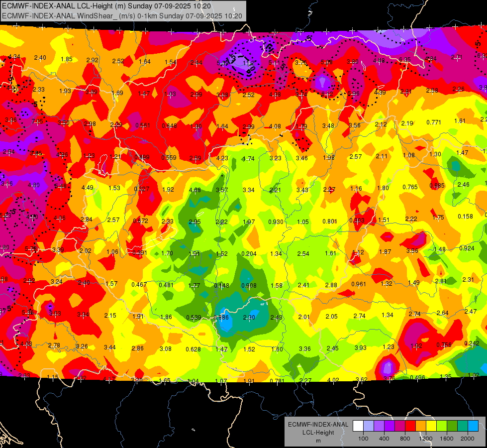Click the pale lavender-blue legend swatch
Image resolution: width=487 pixels, height=448 pixels.
point(369,426)
